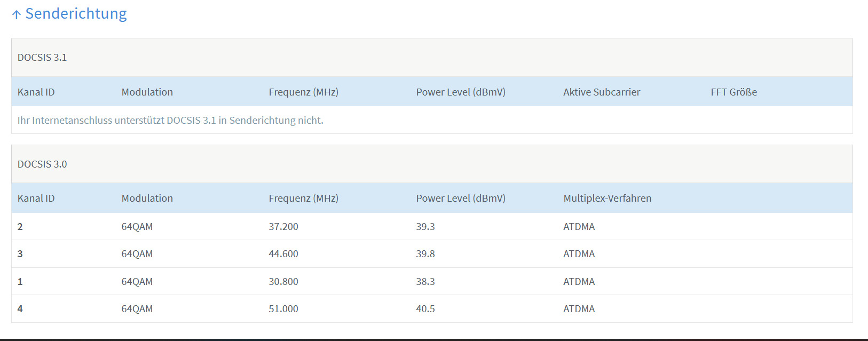Click the DOCSIS 3.0 section header
This screenshot has height=341, width=868.
(x=42, y=164)
